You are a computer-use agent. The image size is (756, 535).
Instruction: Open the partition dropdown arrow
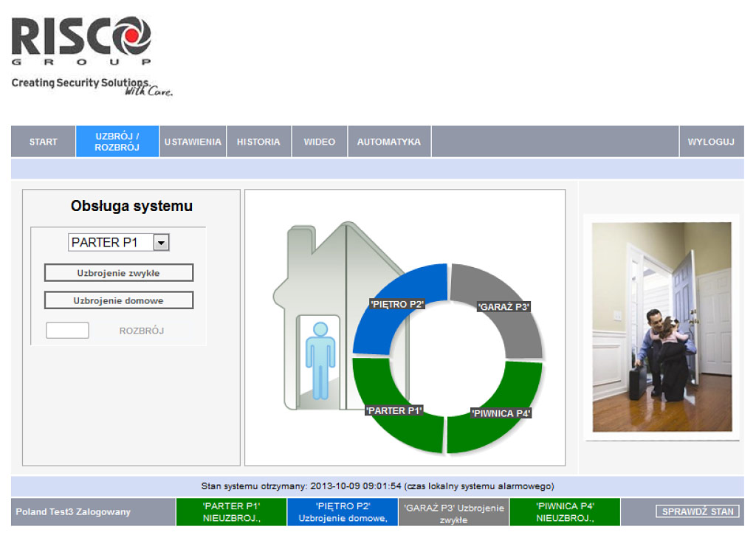click(x=162, y=242)
